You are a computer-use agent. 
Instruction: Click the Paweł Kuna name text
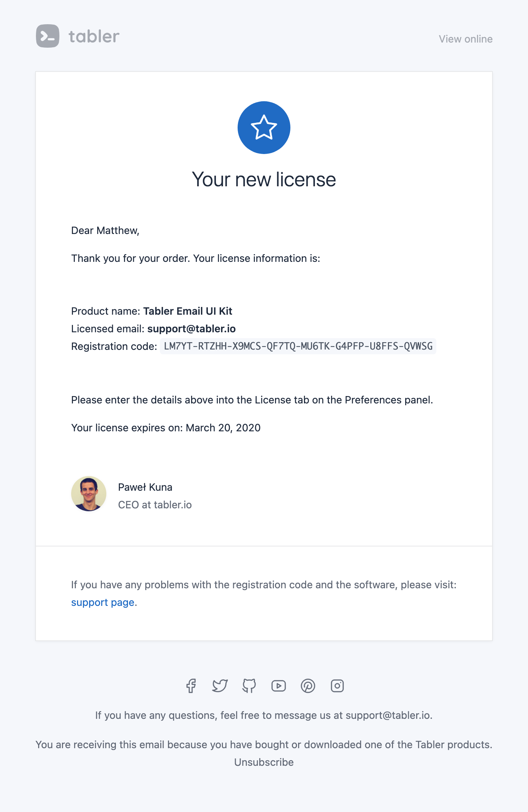[x=145, y=487]
